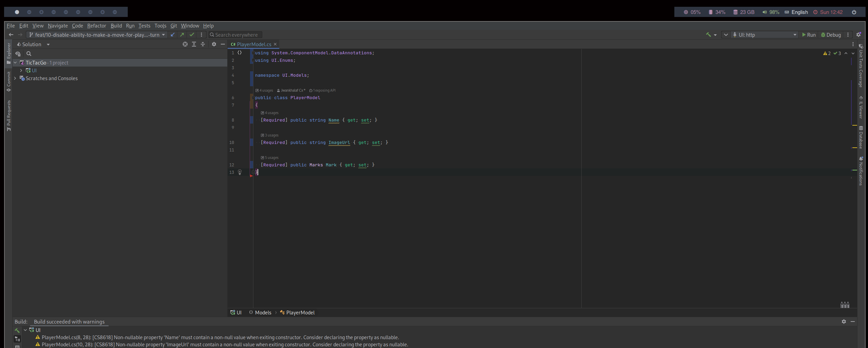Click the Run button
This screenshot has width=868, height=348.
coord(809,35)
